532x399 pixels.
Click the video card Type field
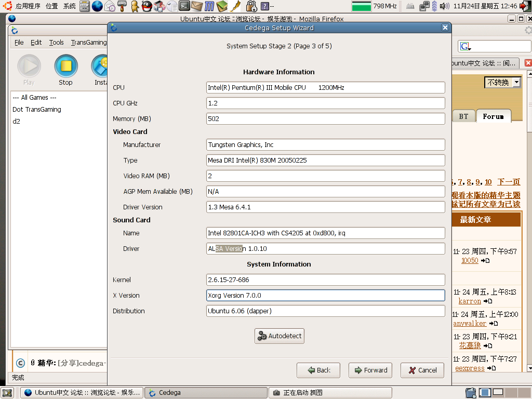tap(325, 160)
